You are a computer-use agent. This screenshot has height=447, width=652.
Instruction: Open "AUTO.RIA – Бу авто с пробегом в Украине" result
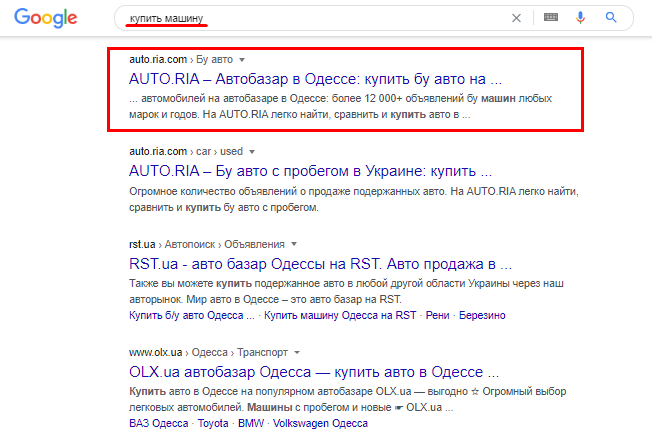pos(310,171)
